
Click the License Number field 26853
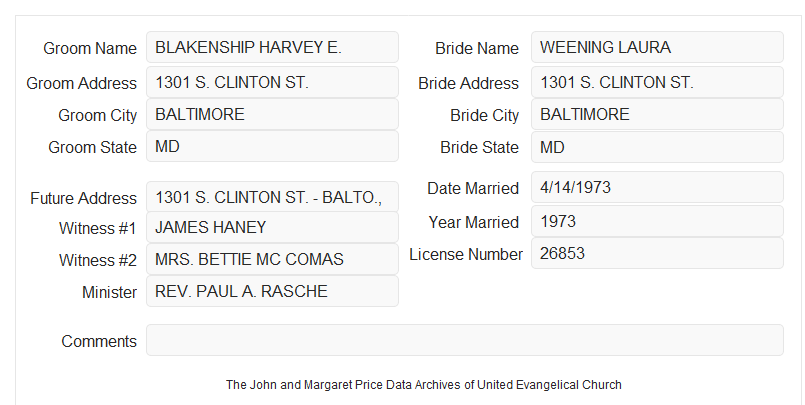657,253
